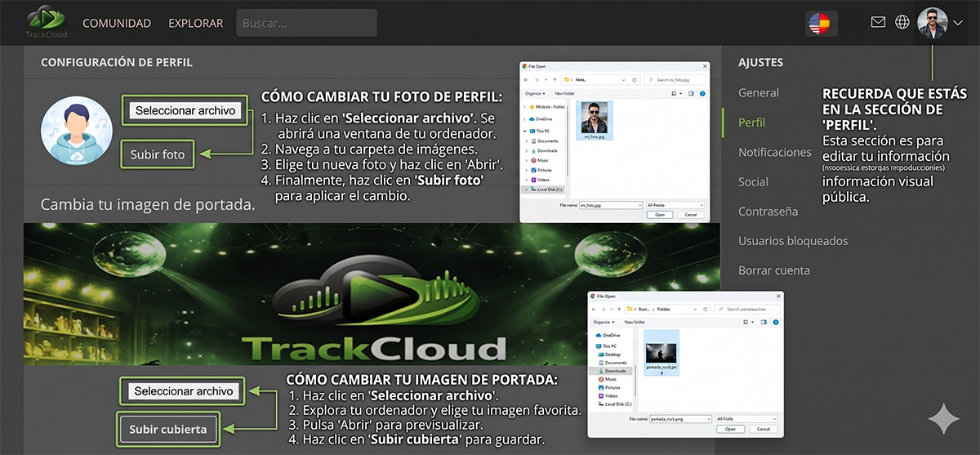
Task: Open the COMUNIDAD menu
Action: coord(117,23)
